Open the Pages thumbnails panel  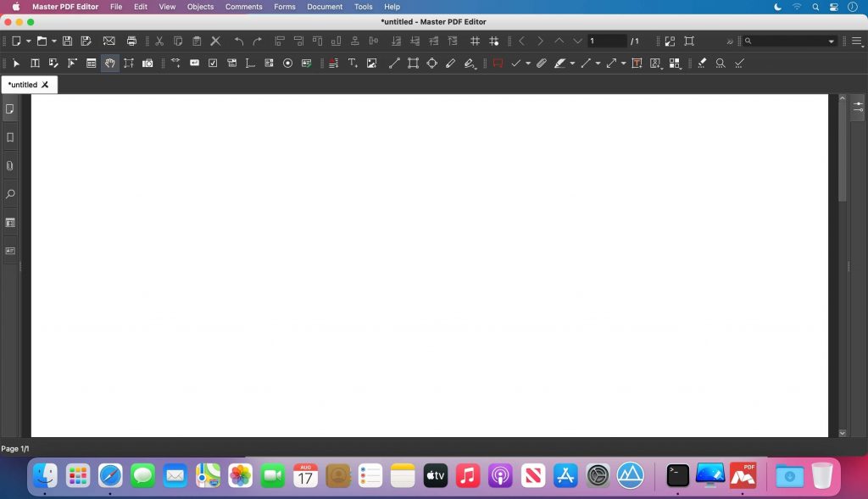[10, 108]
